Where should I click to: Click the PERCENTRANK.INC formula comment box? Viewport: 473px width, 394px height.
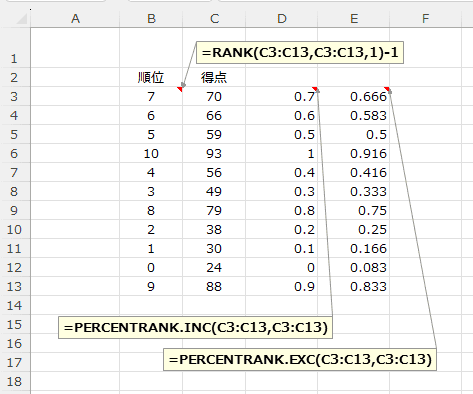[195, 327]
